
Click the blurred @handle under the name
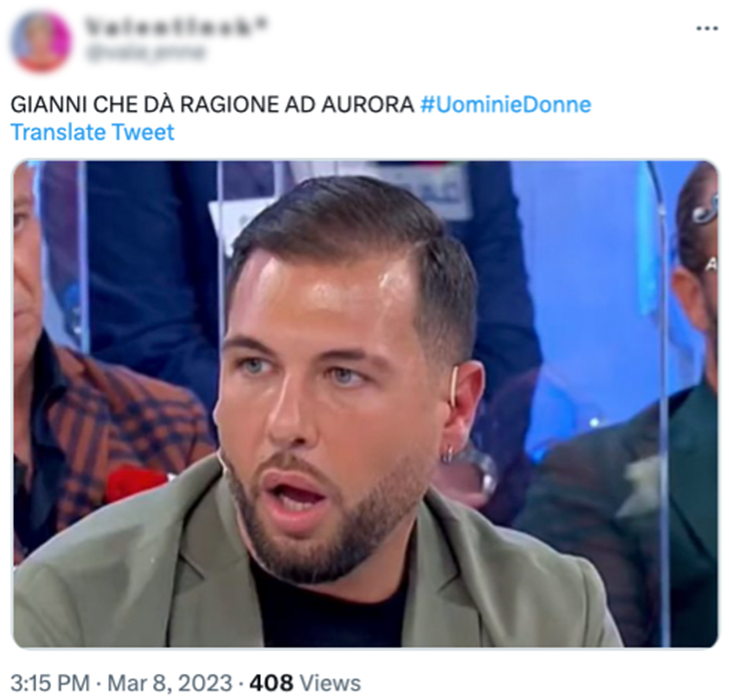point(144,52)
